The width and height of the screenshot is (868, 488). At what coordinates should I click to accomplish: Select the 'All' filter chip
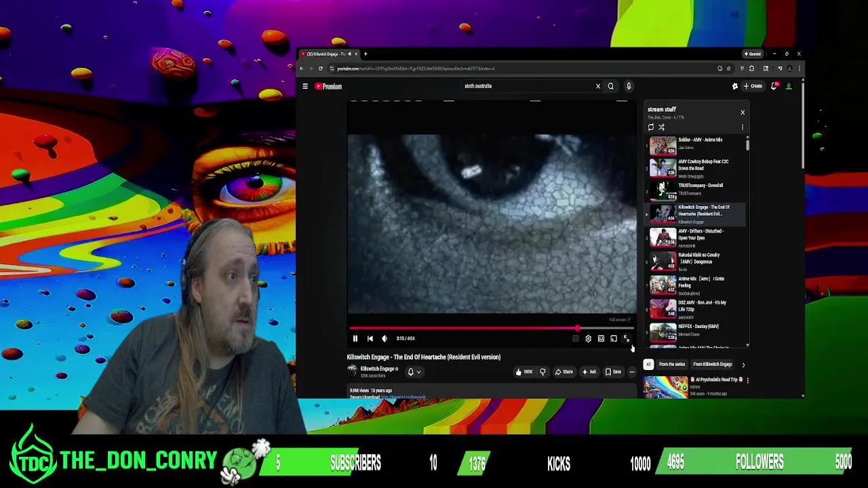point(648,364)
